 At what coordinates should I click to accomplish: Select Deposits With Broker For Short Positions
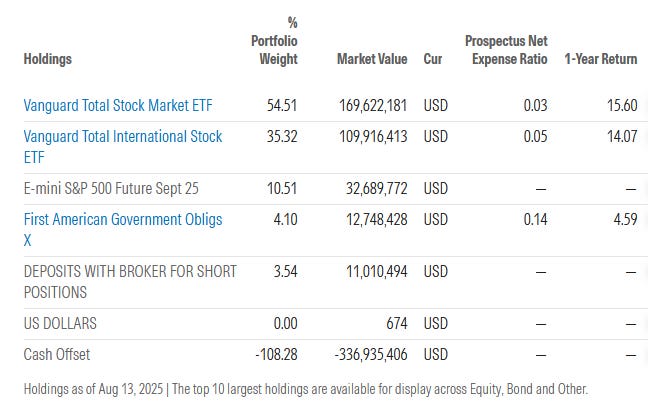[x=130, y=281]
